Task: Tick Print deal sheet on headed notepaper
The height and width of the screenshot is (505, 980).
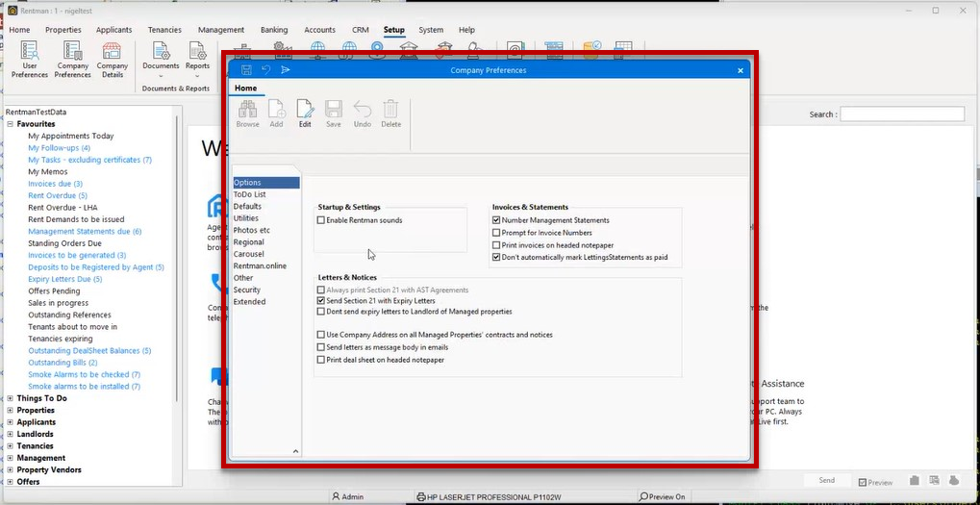Action: click(321, 360)
